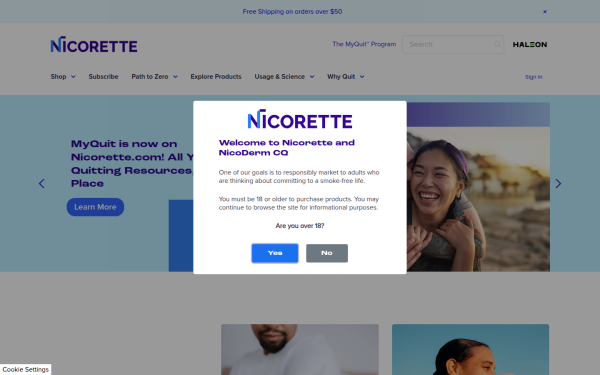Click the Nicorette logo in the header
600x375 pixels.
click(94, 44)
